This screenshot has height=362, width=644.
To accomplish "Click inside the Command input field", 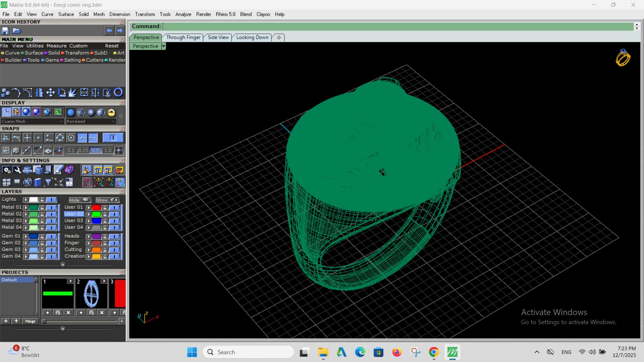I will tap(398, 26).
